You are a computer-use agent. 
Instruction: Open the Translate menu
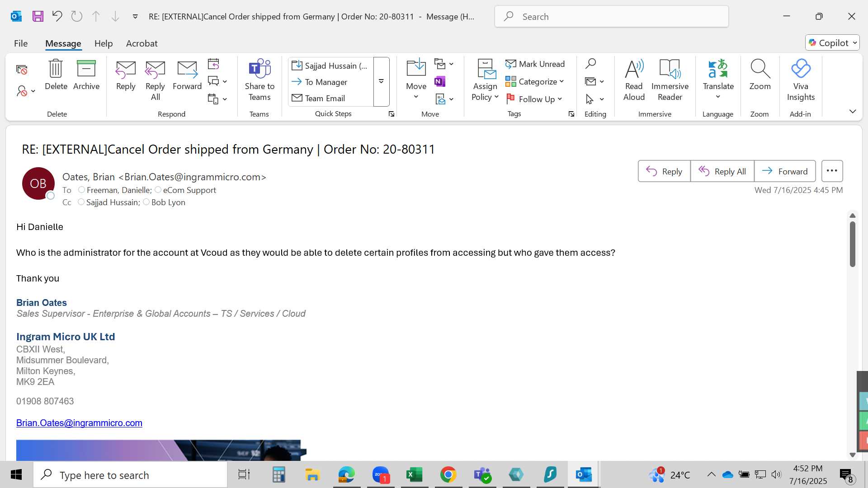pos(718,80)
